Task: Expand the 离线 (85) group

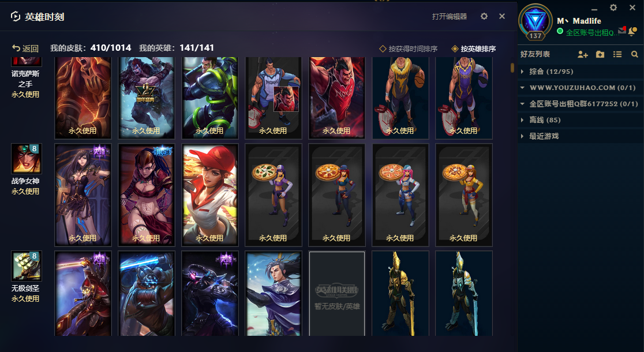Action: click(x=581, y=120)
